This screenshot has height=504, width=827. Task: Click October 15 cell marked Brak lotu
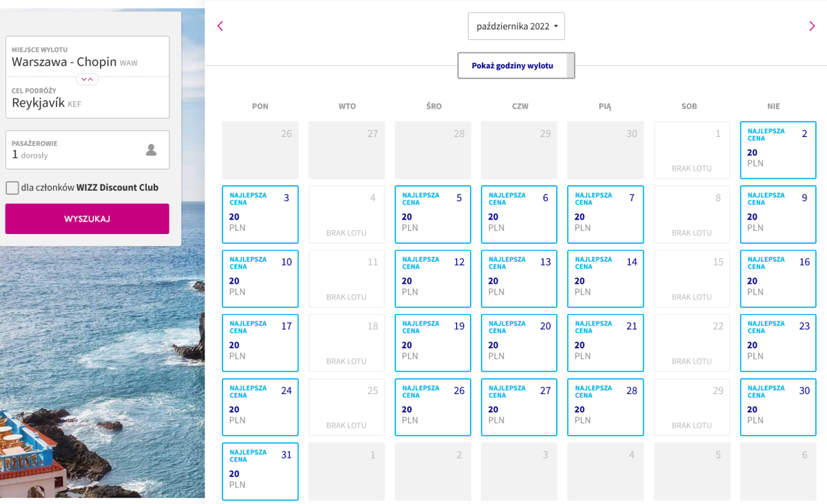(692, 278)
